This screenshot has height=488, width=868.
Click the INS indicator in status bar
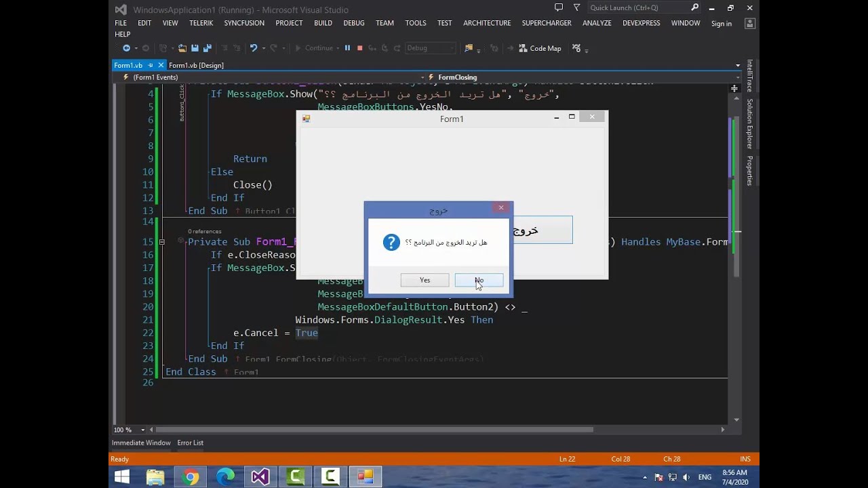click(x=746, y=459)
